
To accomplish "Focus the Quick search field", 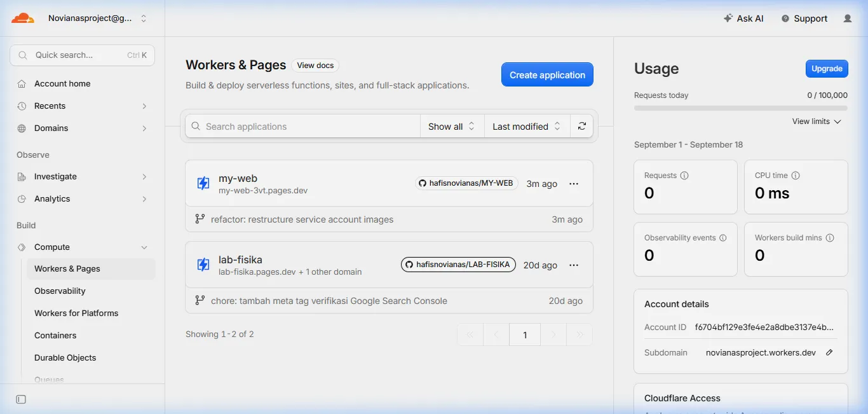I will tap(82, 55).
